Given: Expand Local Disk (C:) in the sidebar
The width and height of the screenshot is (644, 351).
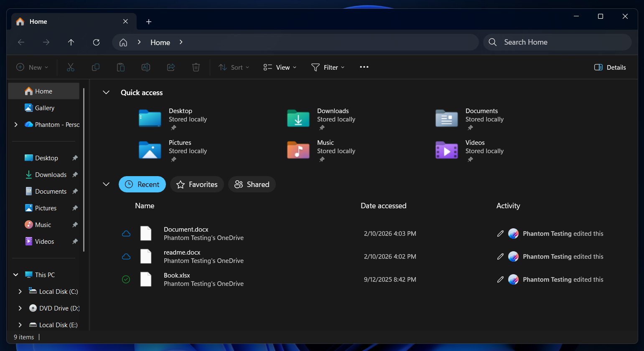Looking at the screenshot, I should pos(20,291).
